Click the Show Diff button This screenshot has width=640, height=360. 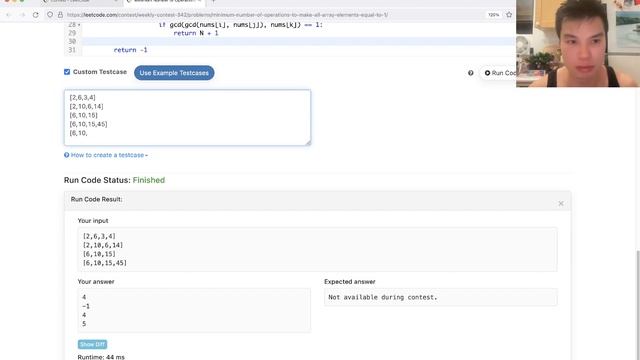coord(93,344)
